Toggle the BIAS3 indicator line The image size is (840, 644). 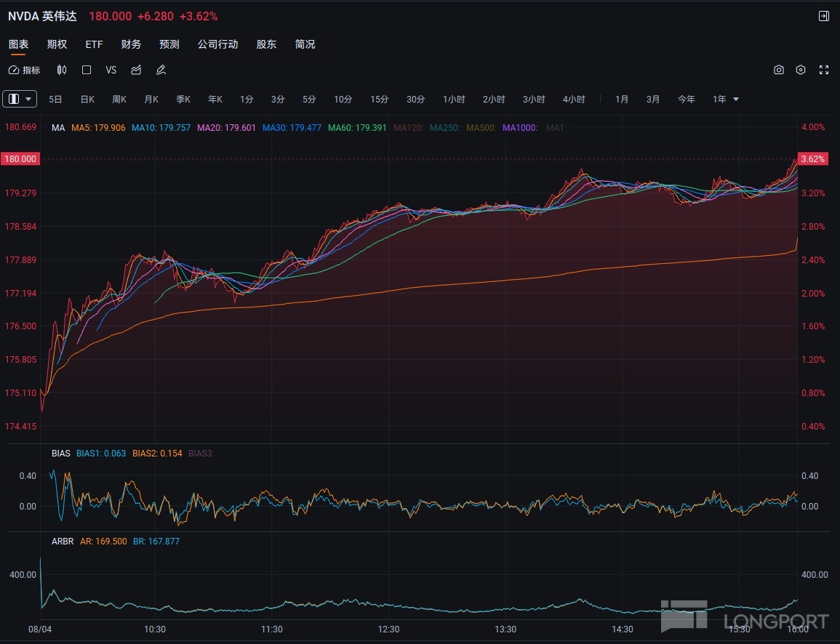coord(201,454)
